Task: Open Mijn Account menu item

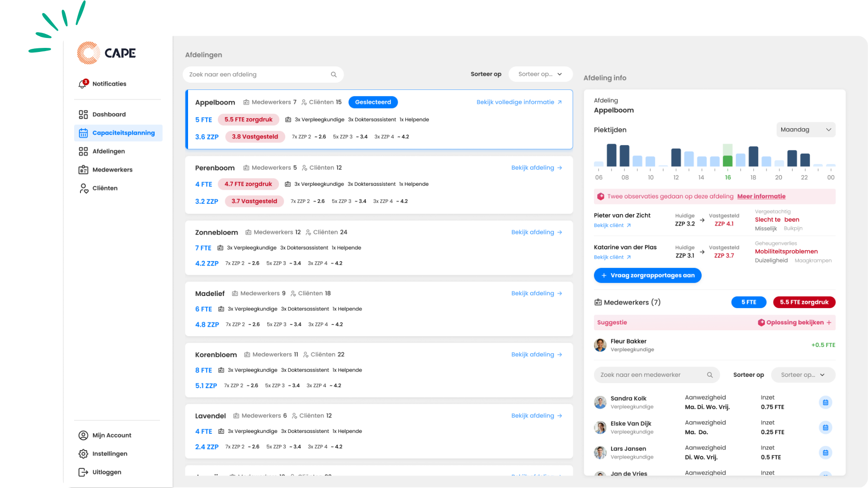Action: click(112, 436)
